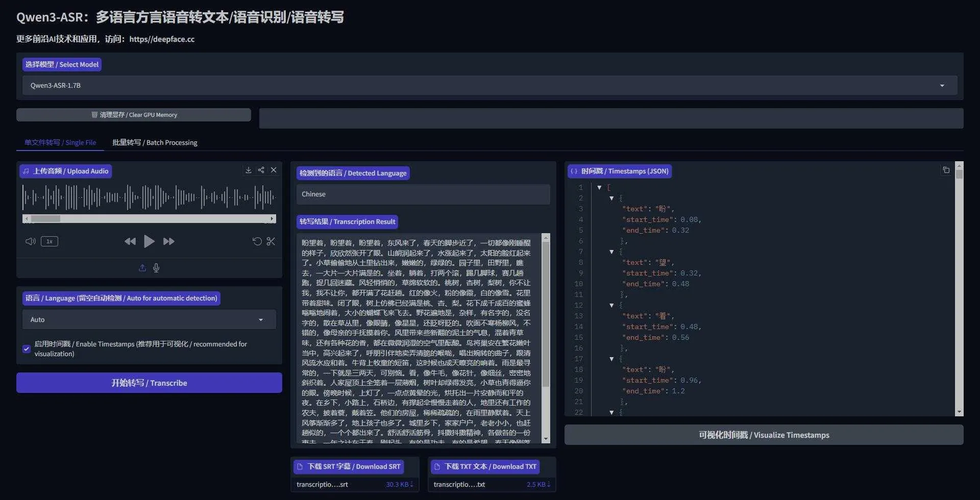The width and height of the screenshot is (980, 500).
Task: Restart audio playback with the reset icon
Action: pyautogui.click(x=257, y=241)
